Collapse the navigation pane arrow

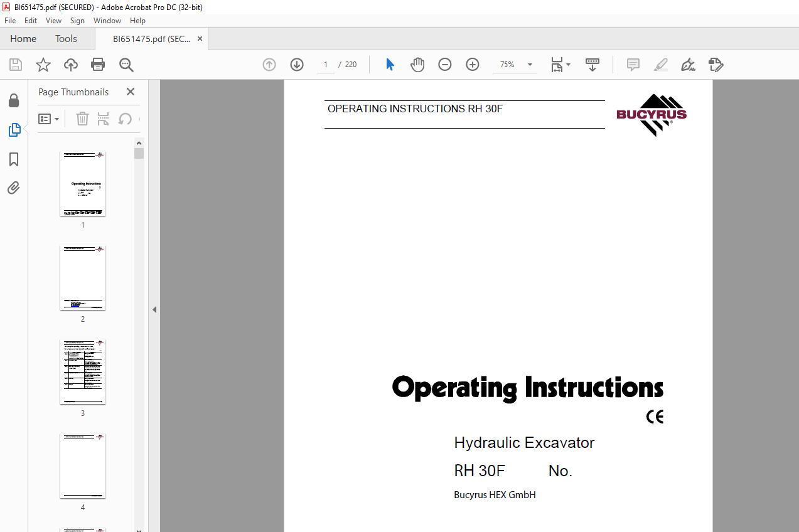(154, 309)
